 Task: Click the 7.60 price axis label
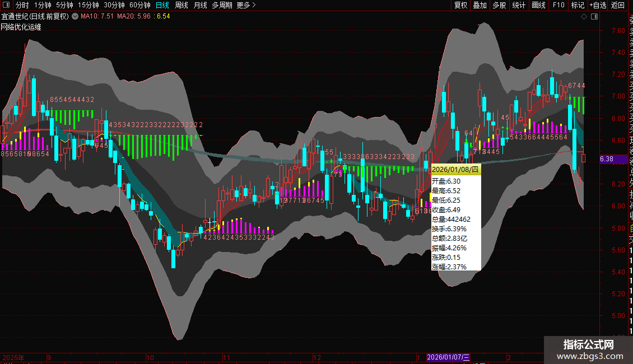coord(618,31)
